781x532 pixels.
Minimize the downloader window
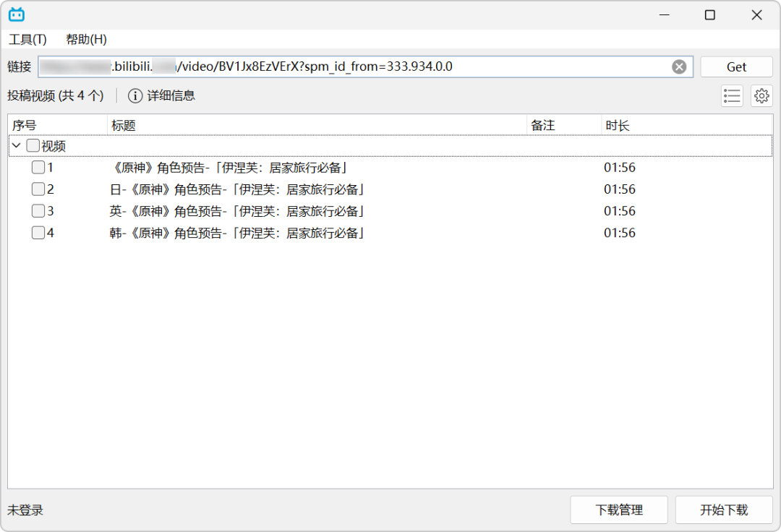[x=664, y=15]
